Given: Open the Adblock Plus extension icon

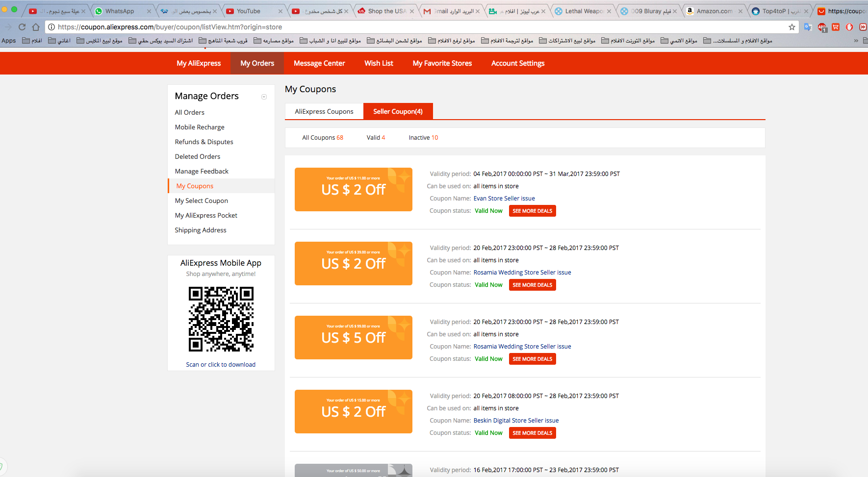Looking at the screenshot, I should 822,27.
